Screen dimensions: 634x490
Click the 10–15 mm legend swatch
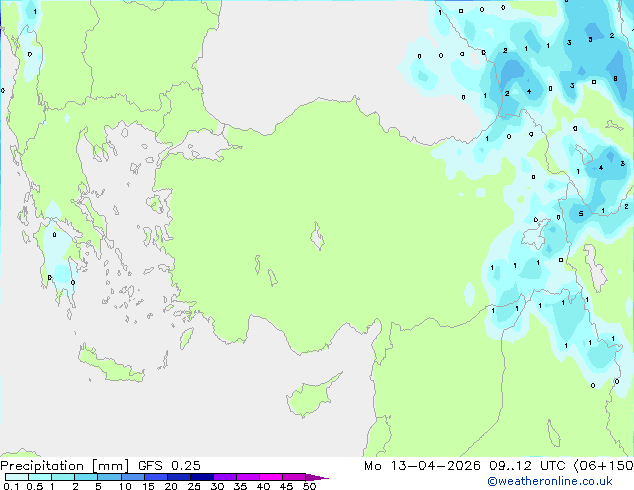(132, 477)
